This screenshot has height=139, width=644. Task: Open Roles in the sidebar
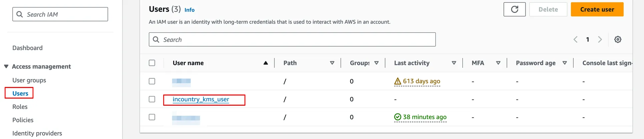coord(20,107)
